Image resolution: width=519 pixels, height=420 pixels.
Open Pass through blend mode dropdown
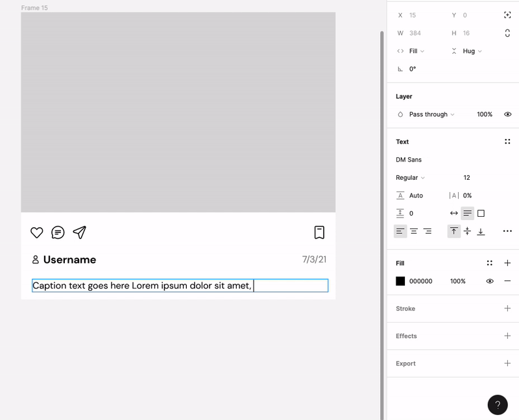click(x=431, y=114)
